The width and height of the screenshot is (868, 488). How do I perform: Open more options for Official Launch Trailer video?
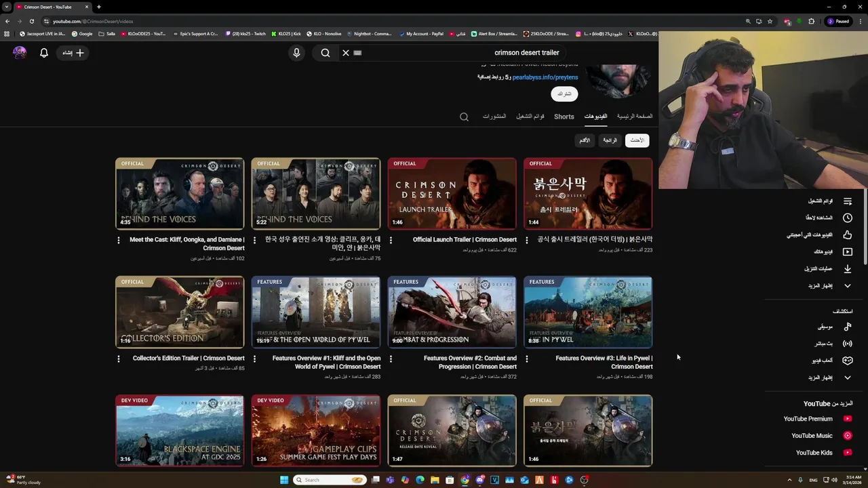(391, 240)
